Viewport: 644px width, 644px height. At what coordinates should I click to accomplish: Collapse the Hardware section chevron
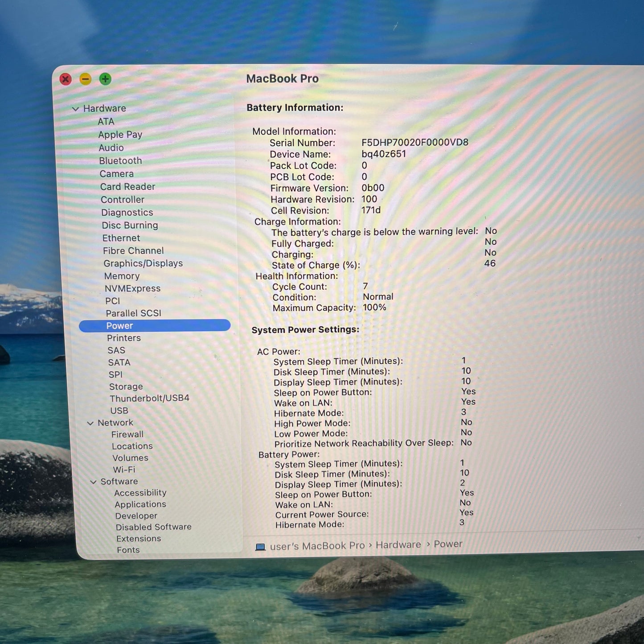click(75, 109)
